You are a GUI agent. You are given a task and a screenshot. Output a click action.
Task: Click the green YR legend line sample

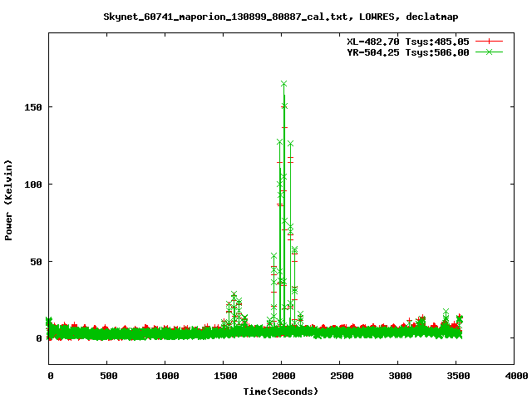[x=489, y=52]
